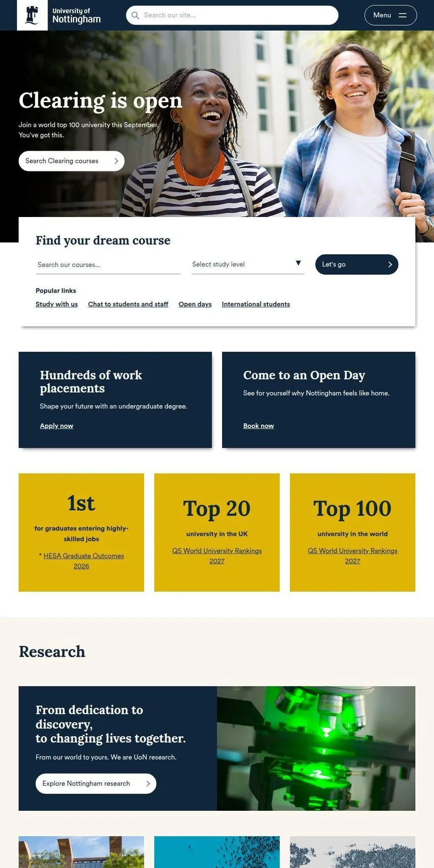Image resolution: width=434 pixels, height=868 pixels.
Task: Click the Popular links label
Action: point(56,291)
